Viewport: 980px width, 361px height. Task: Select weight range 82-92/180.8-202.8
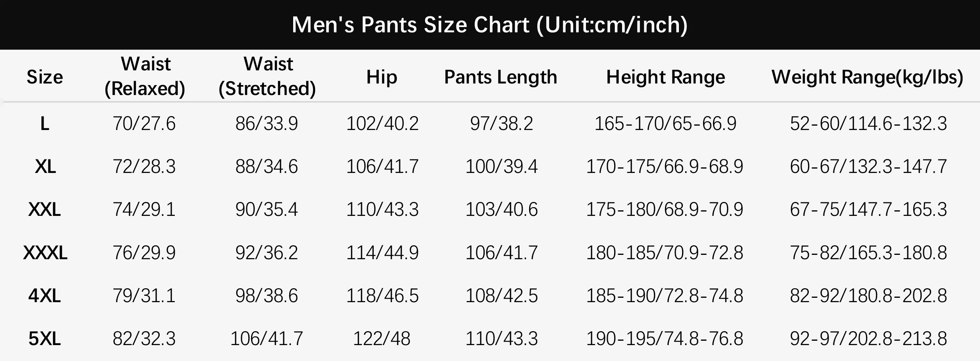coord(868,296)
